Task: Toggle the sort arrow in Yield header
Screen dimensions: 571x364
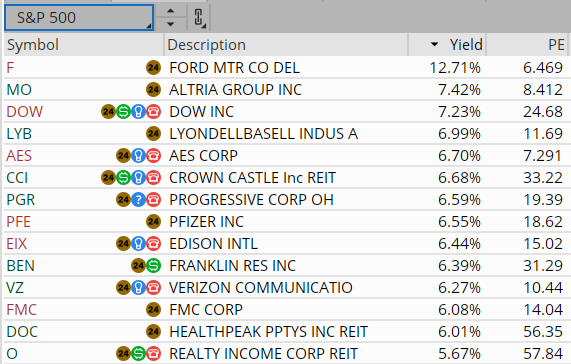Action: pos(434,44)
